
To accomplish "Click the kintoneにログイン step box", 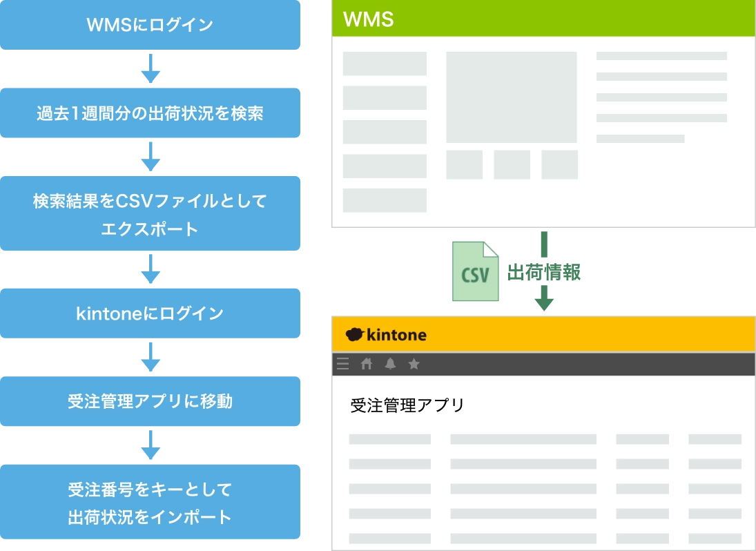I will point(151,313).
